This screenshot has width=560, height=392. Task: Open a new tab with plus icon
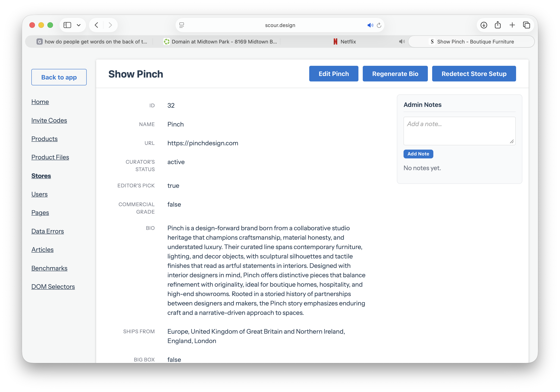click(x=512, y=25)
